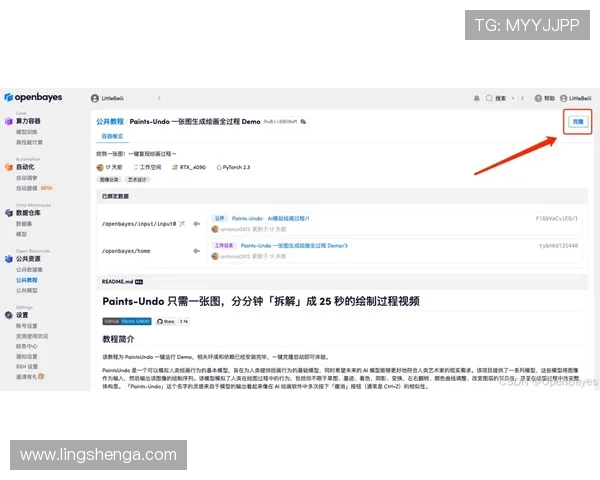Click the 帮助 question mark icon
Screen dimensions: 600x480
[x=538, y=98]
